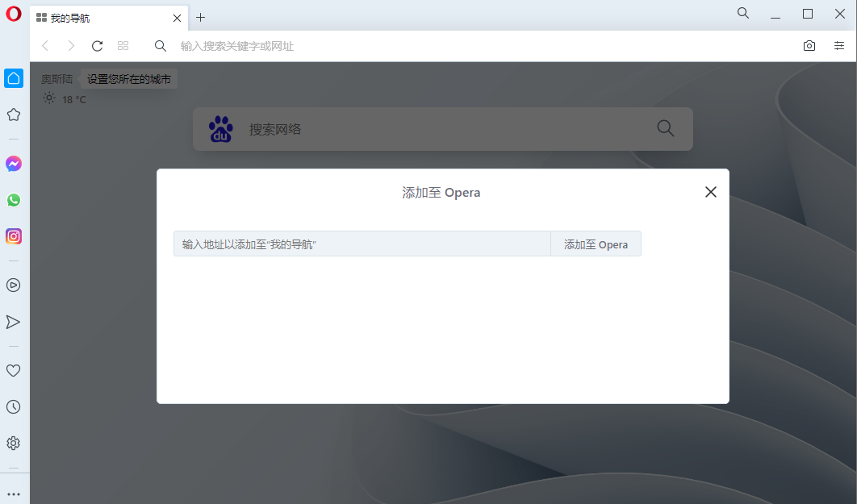This screenshot has height=504, width=857.
Task: Reload the current page
Action: pyautogui.click(x=97, y=46)
